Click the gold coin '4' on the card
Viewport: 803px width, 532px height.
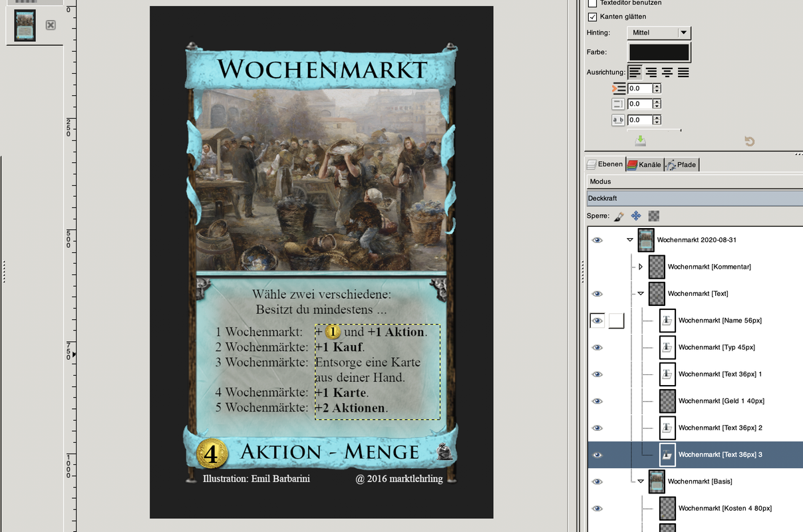(212, 454)
